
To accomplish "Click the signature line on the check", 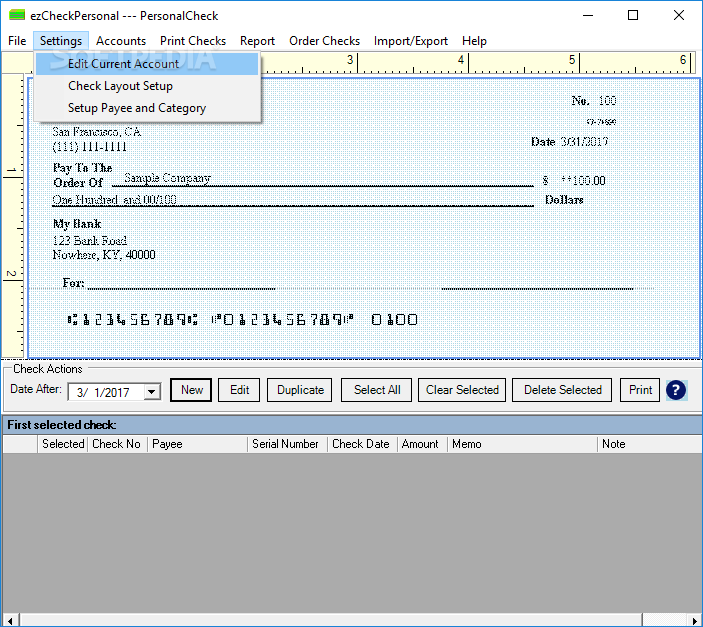I will tap(537, 288).
